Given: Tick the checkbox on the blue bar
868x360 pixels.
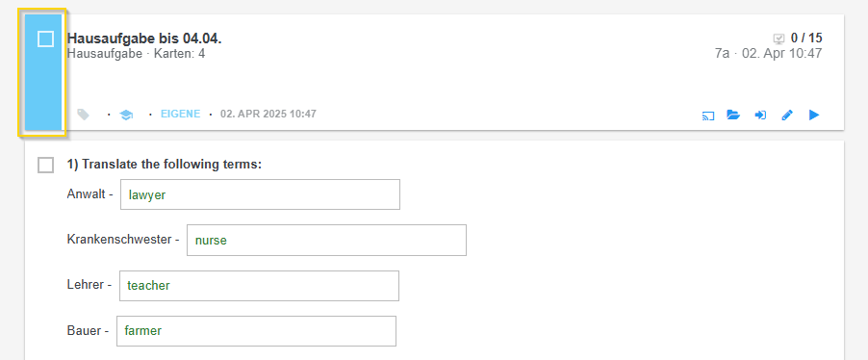Looking at the screenshot, I should [45, 39].
